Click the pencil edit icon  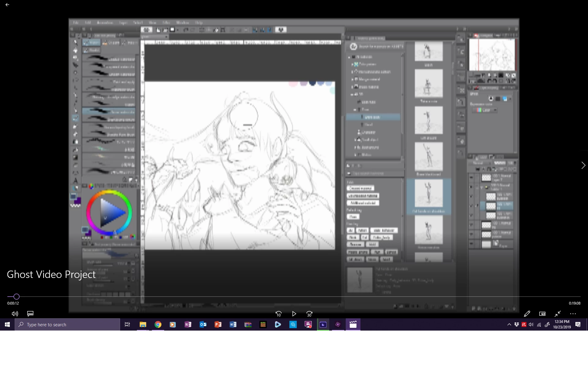527,314
